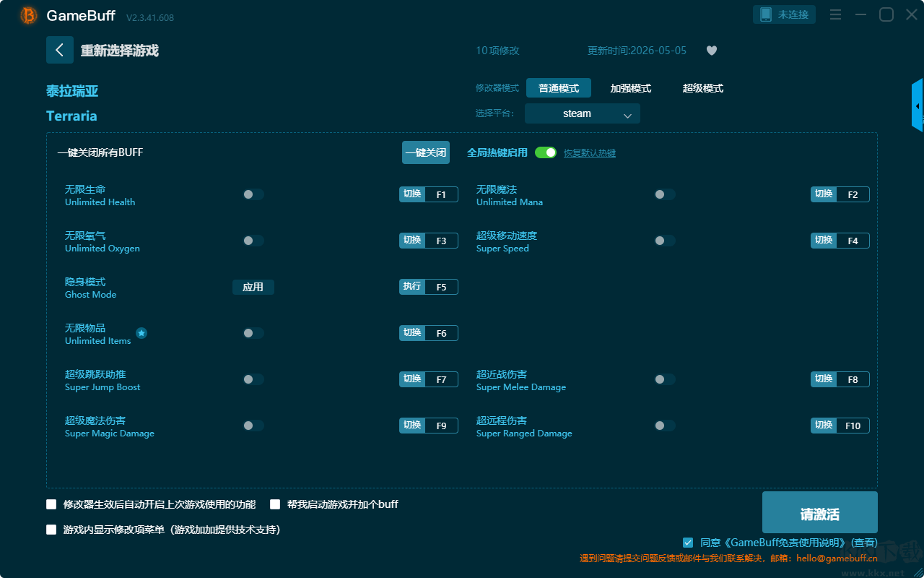The image size is (924, 578).
Task: Toggle Unlimited Health switch
Action: click(253, 194)
